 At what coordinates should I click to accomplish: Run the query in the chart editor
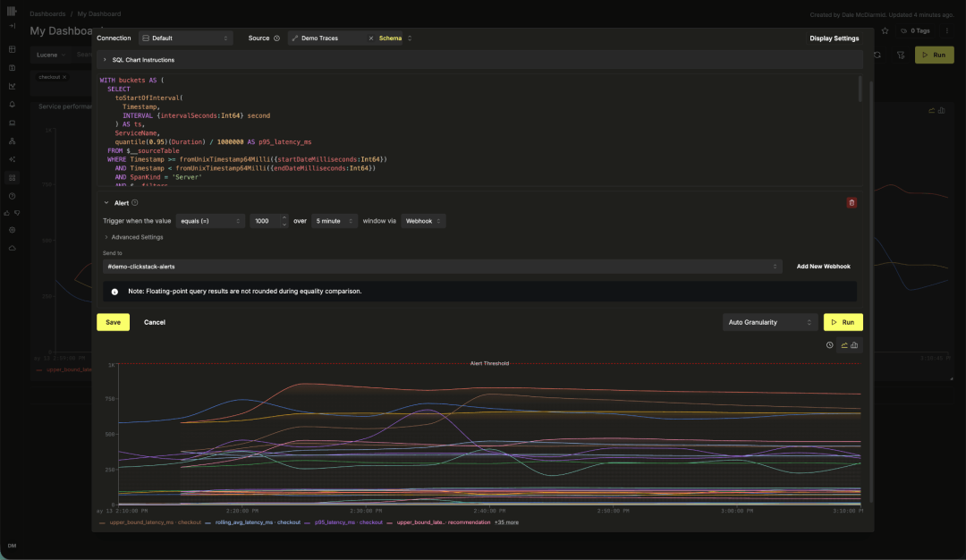point(843,322)
